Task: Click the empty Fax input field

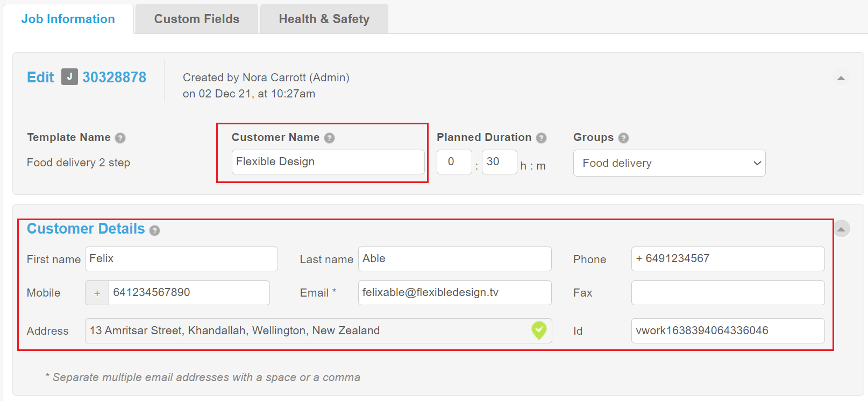Action: click(x=727, y=293)
